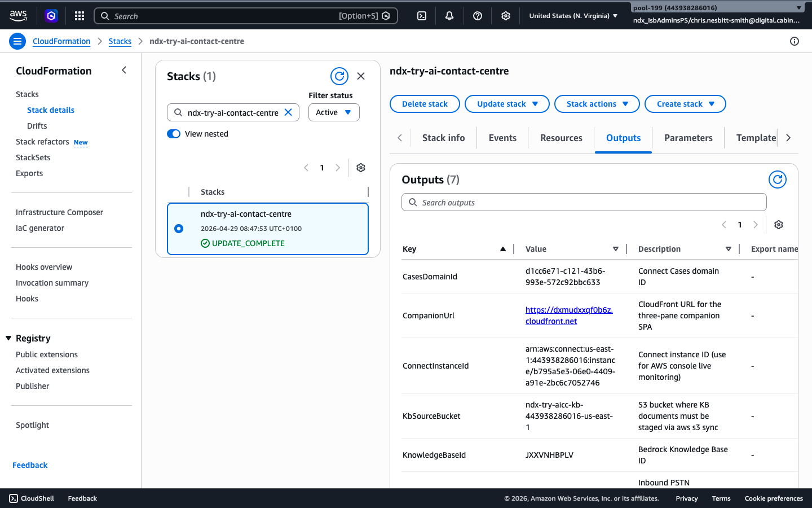The width and height of the screenshot is (812, 508).
Task: Refresh the Outputs table
Action: [x=778, y=179]
